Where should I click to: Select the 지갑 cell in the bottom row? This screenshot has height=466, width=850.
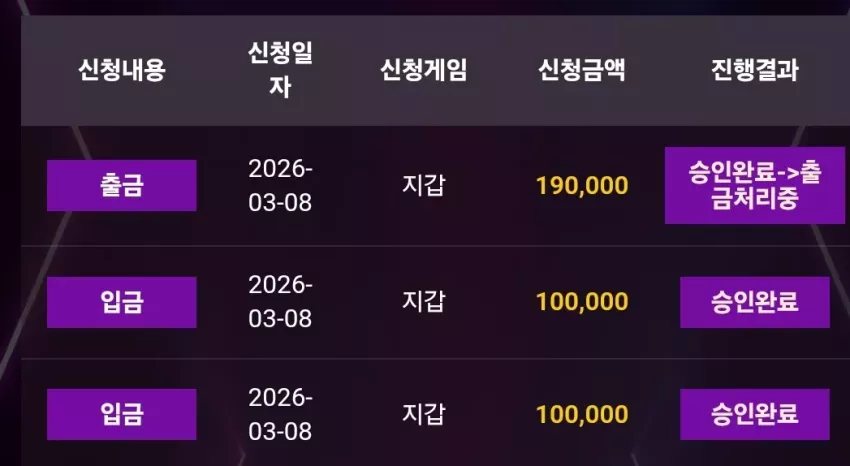coord(423,414)
